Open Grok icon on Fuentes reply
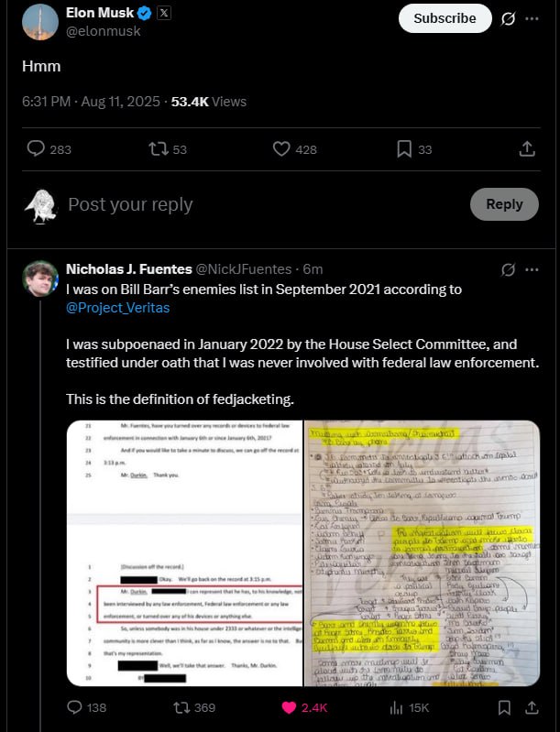The width and height of the screenshot is (560, 732). [508, 269]
